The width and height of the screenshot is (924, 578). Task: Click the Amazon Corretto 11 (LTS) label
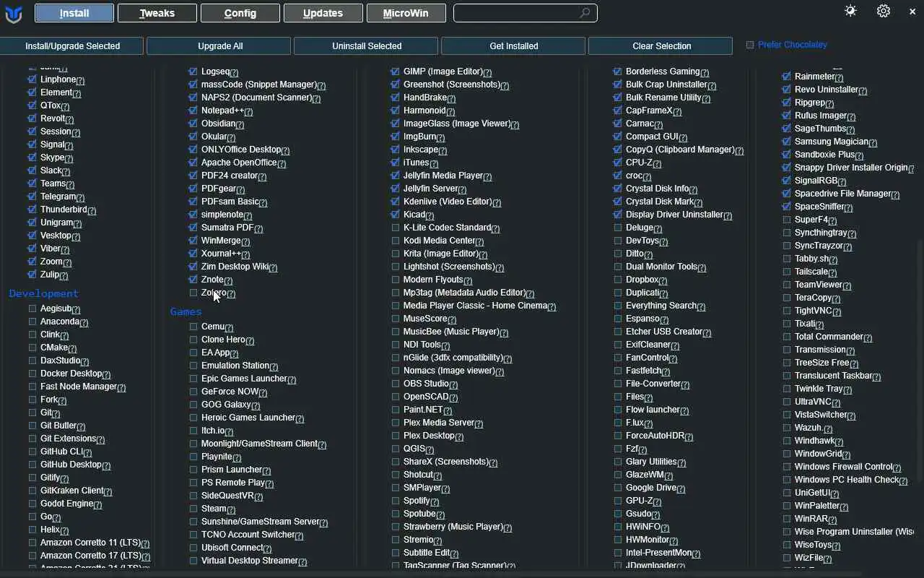tap(90, 543)
